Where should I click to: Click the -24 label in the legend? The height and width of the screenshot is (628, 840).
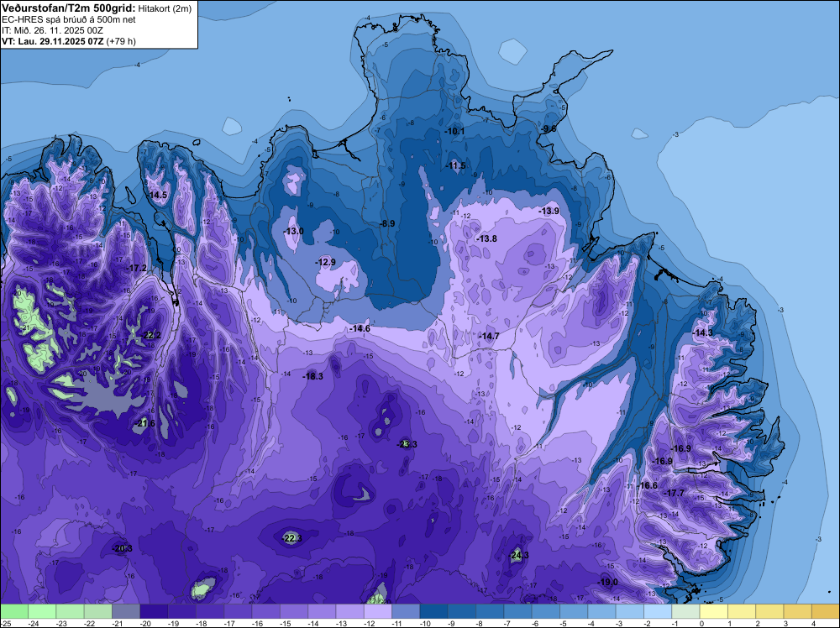(34, 624)
